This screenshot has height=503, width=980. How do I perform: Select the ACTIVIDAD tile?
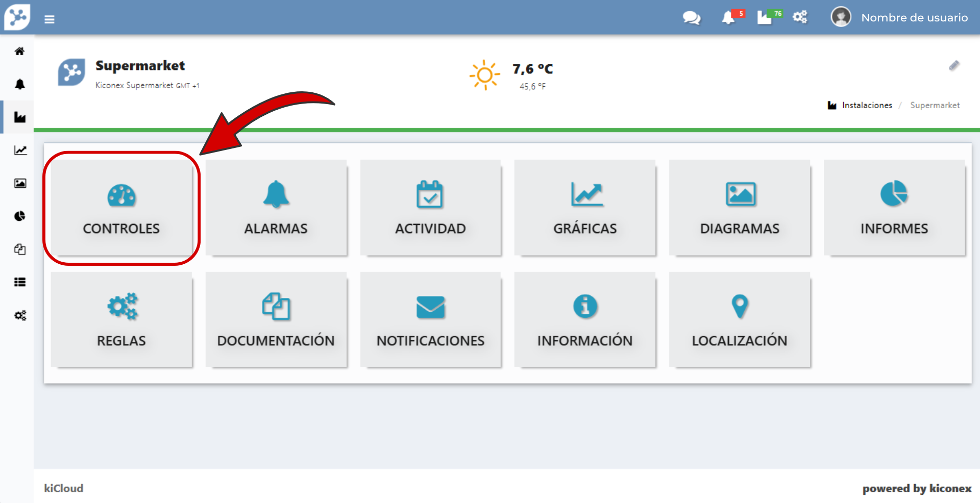click(430, 208)
